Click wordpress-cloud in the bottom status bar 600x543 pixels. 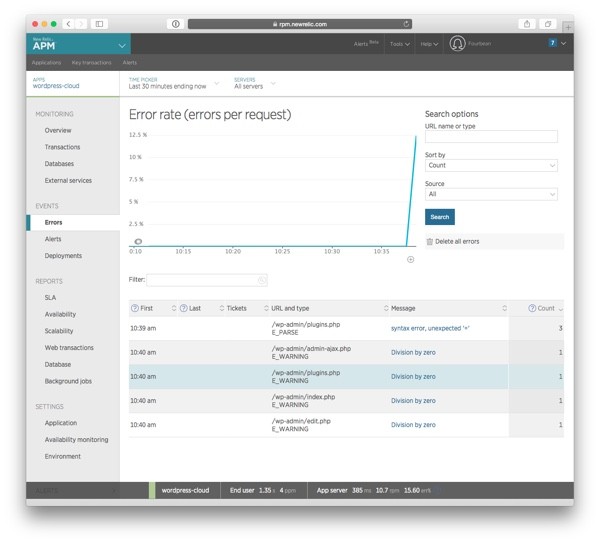tap(185, 491)
